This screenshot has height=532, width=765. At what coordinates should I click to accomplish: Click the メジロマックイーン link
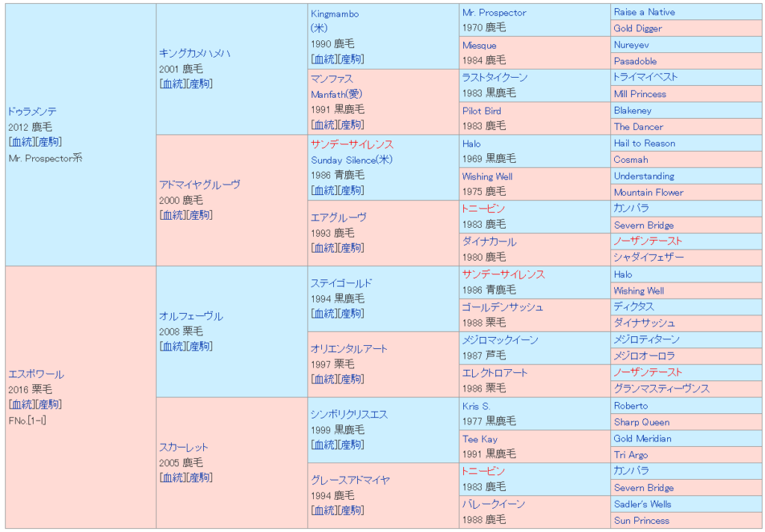[x=500, y=340]
